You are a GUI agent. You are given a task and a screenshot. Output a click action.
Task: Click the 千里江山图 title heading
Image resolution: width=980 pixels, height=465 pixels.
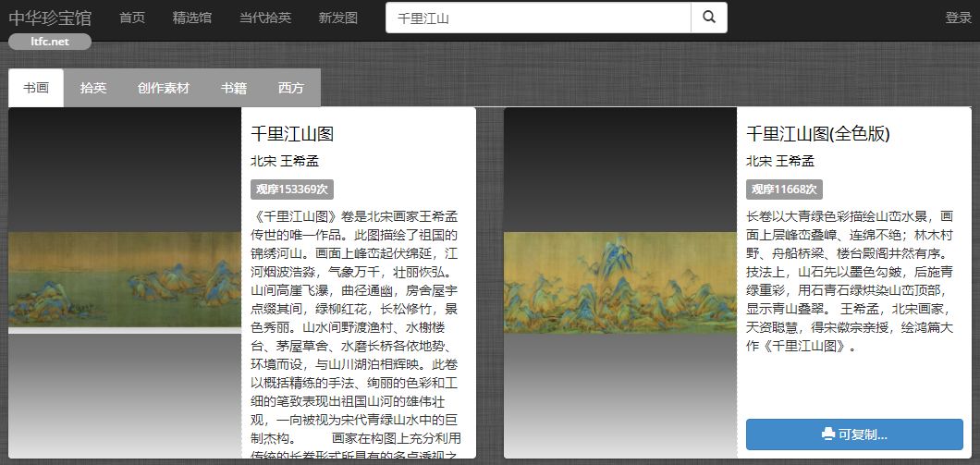292,134
